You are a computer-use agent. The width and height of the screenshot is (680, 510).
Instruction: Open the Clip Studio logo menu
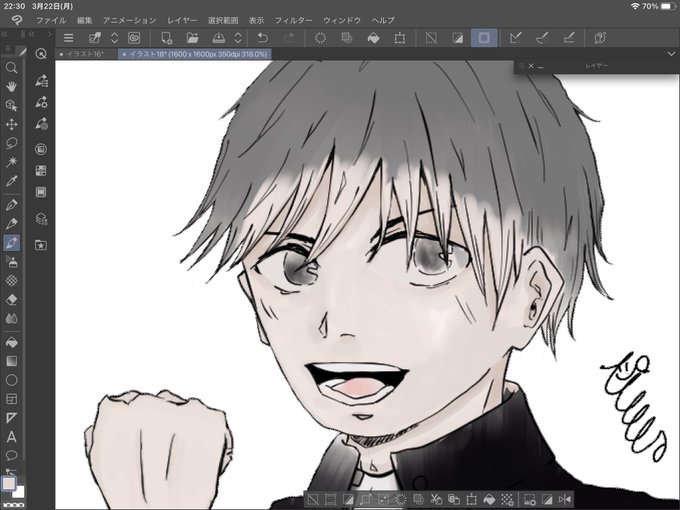(16, 20)
